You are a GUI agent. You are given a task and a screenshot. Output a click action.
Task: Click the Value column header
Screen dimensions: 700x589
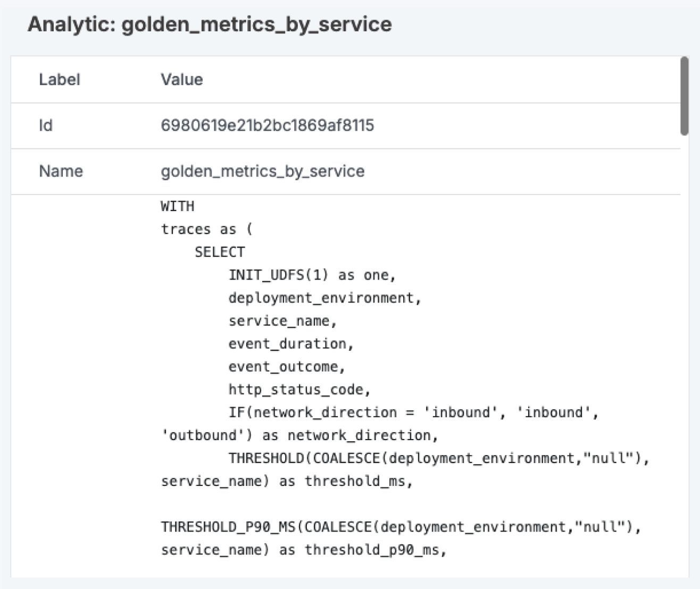[182, 80]
